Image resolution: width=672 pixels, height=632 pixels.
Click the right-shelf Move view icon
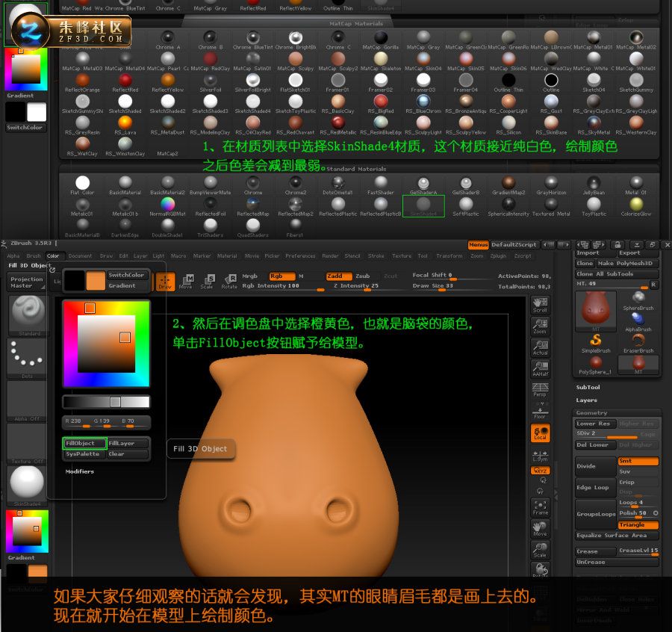point(540,529)
